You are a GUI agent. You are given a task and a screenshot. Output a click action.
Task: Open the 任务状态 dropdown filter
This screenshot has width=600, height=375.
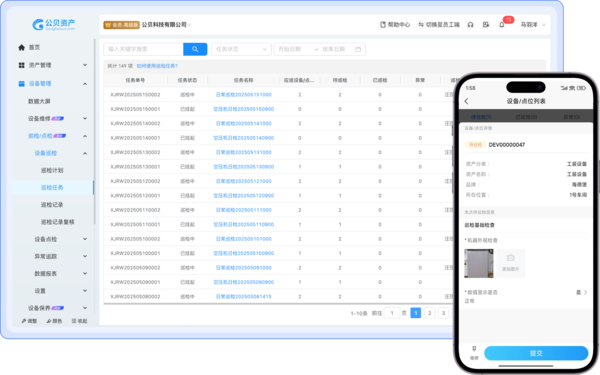241,49
